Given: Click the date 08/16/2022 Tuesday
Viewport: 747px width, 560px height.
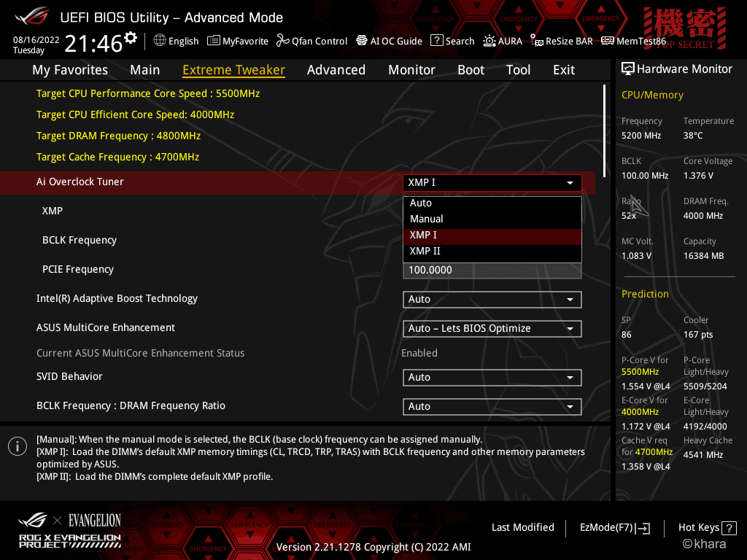Looking at the screenshot, I should tap(36, 45).
